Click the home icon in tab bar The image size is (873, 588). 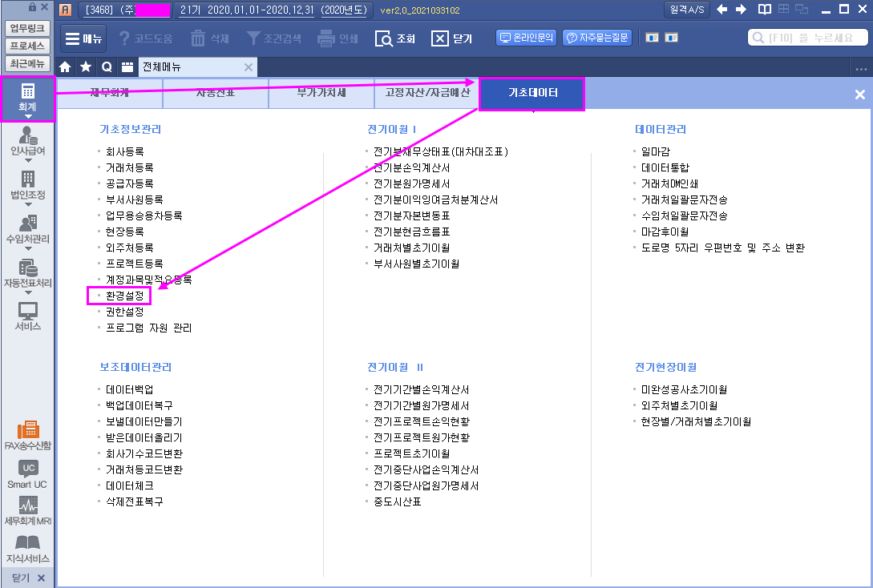66,67
